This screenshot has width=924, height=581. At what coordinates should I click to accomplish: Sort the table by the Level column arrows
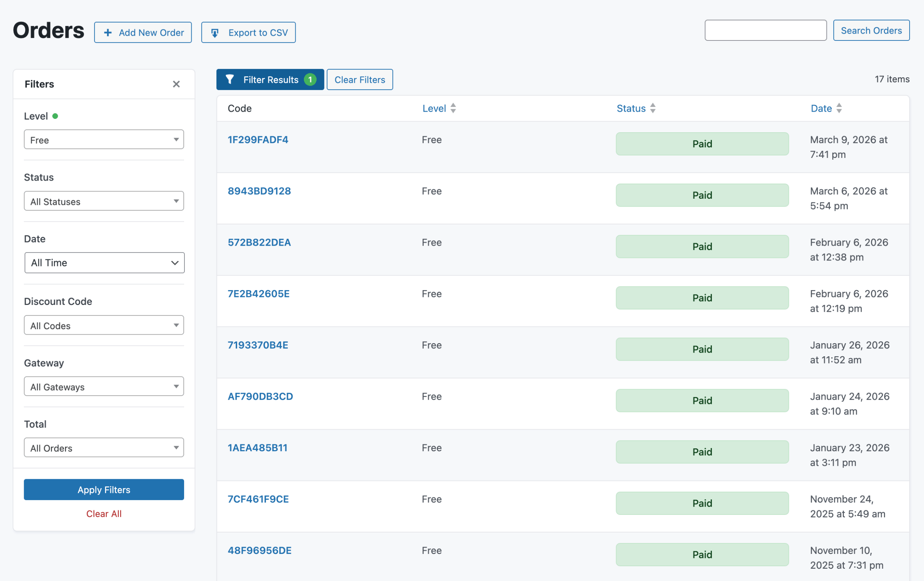pos(453,108)
